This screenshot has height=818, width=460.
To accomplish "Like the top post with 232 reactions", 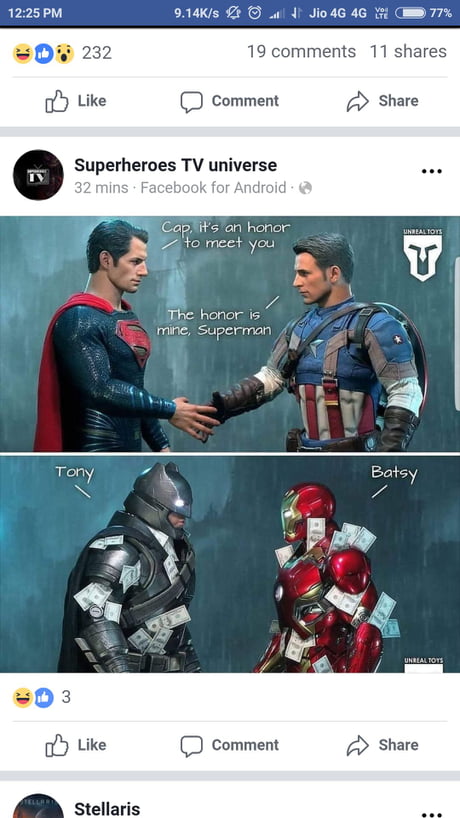I will (76, 101).
